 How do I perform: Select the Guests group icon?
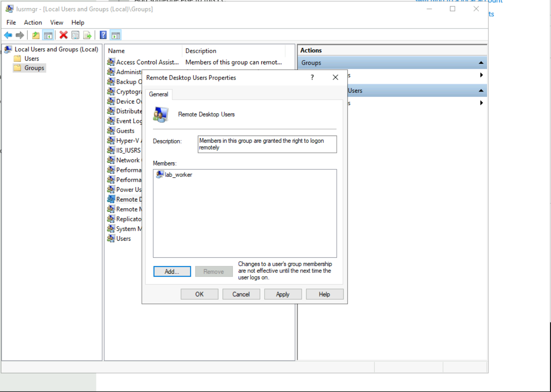click(111, 131)
